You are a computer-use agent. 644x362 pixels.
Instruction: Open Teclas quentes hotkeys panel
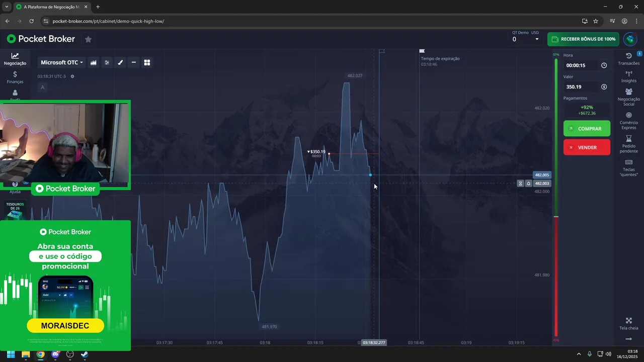point(629,168)
